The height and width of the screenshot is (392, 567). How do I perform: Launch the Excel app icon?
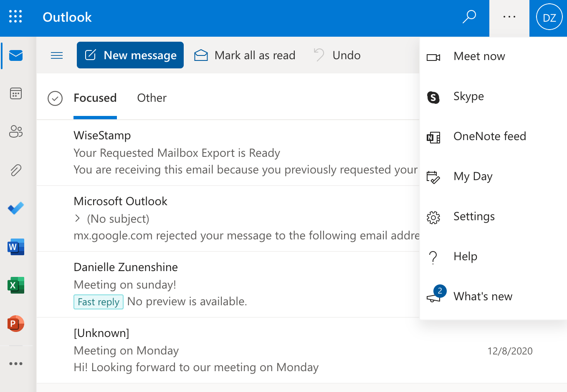coord(16,285)
